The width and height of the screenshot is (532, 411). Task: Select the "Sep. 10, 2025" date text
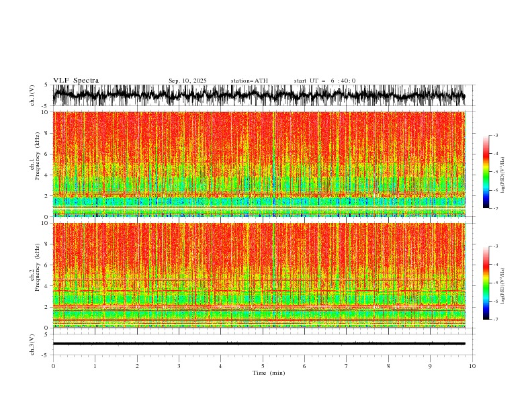(x=187, y=81)
